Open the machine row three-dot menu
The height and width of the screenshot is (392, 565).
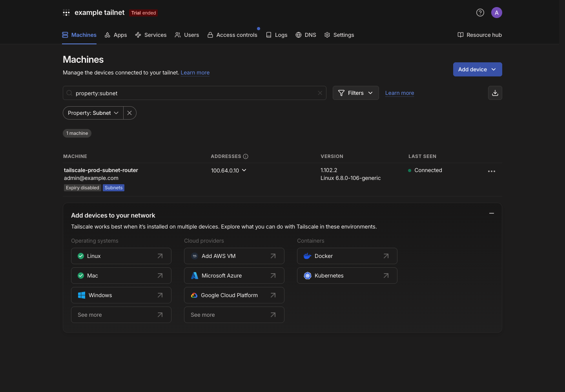click(492, 171)
